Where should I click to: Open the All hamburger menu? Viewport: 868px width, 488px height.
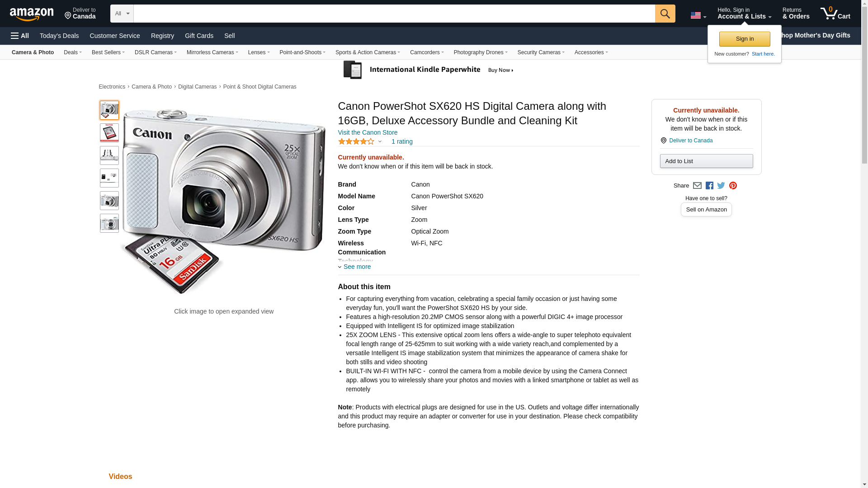(x=20, y=36)
